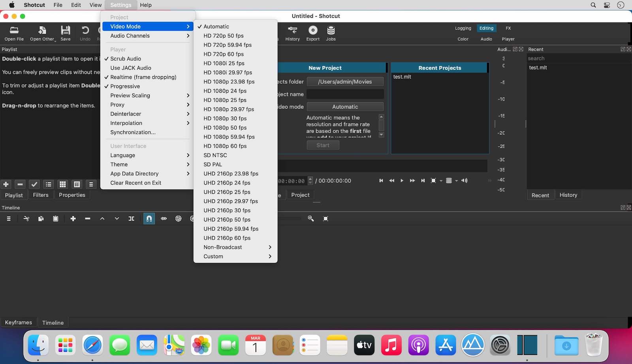The height and width of the screenshot is (364, 632).
Task: Toggle timeline snapping magnet icon
Action: (x=149, y=219)
